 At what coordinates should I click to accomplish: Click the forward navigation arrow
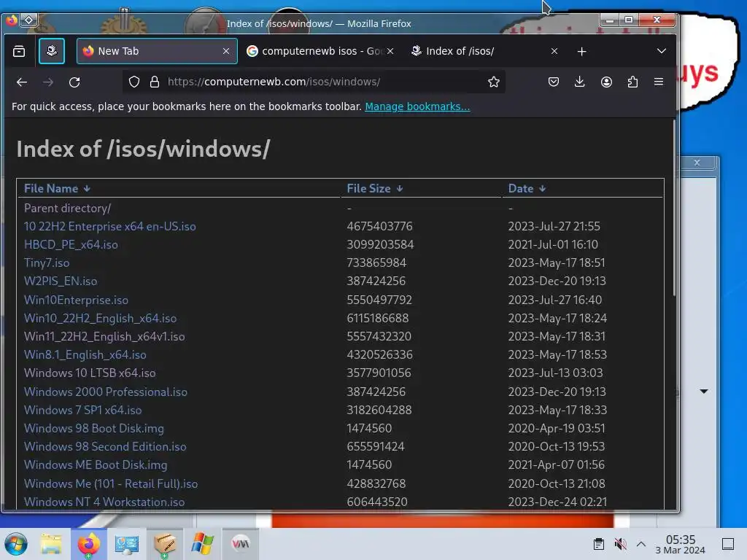click(x=48, y=82)
